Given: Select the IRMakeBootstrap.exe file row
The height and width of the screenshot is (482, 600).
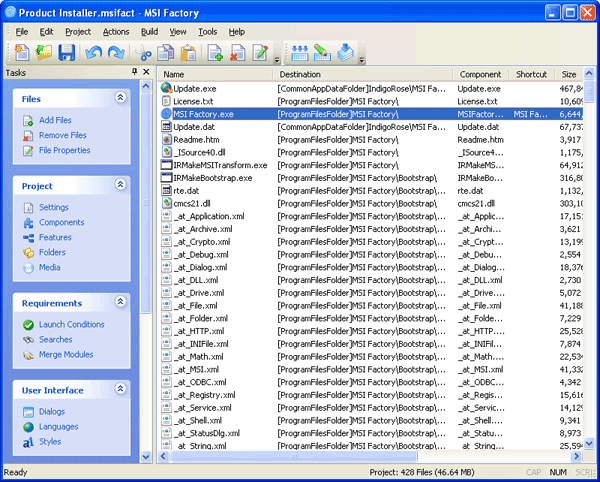Looking at the screenshot, I should pyautogui.click(x=371, y=178).
